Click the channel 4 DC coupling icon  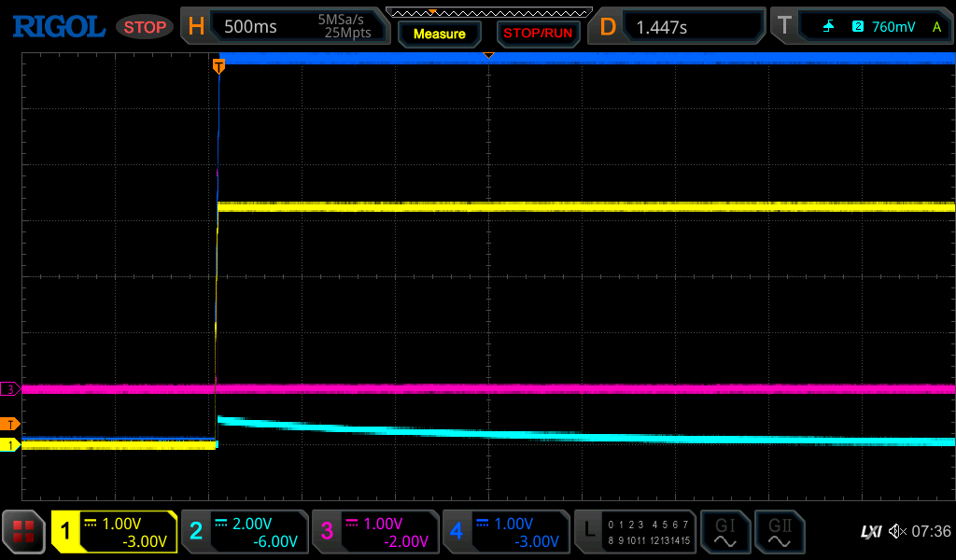coord(483,523)
